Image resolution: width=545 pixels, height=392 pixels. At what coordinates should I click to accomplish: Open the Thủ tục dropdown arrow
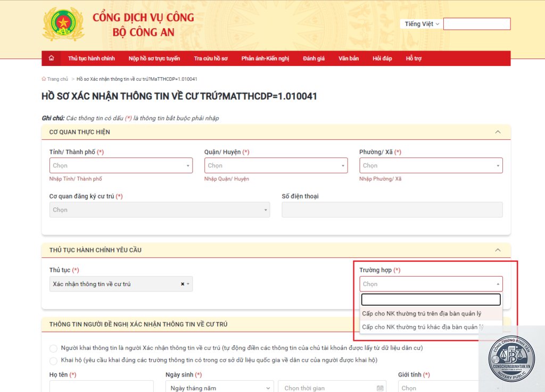pos(188,284)
